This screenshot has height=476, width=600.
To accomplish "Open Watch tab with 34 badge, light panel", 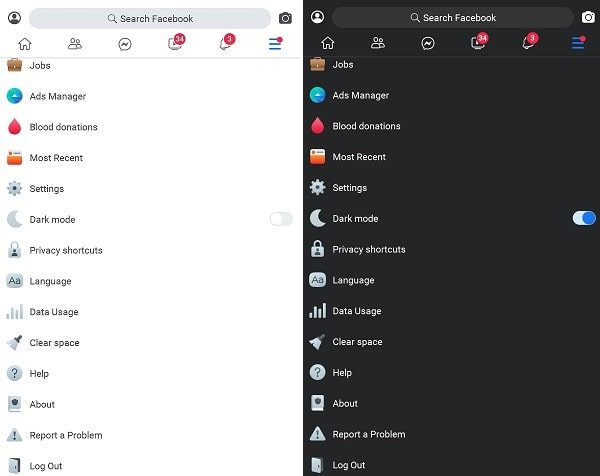I will (x=176, y=42).
